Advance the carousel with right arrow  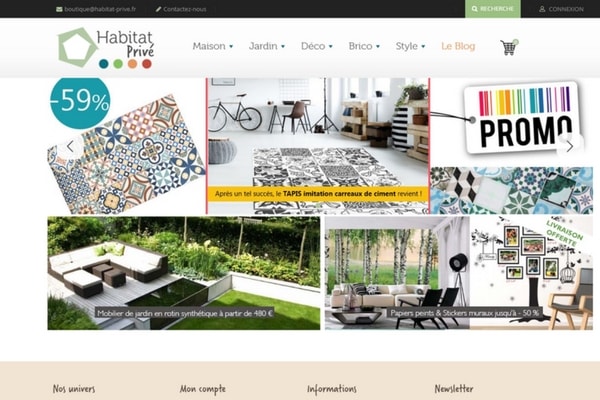(569, 146)
